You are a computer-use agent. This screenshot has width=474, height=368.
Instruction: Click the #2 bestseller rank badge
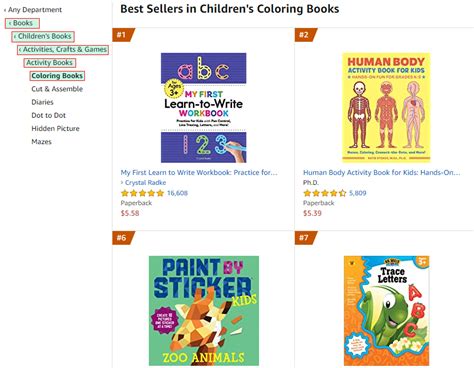click(305, 35)
